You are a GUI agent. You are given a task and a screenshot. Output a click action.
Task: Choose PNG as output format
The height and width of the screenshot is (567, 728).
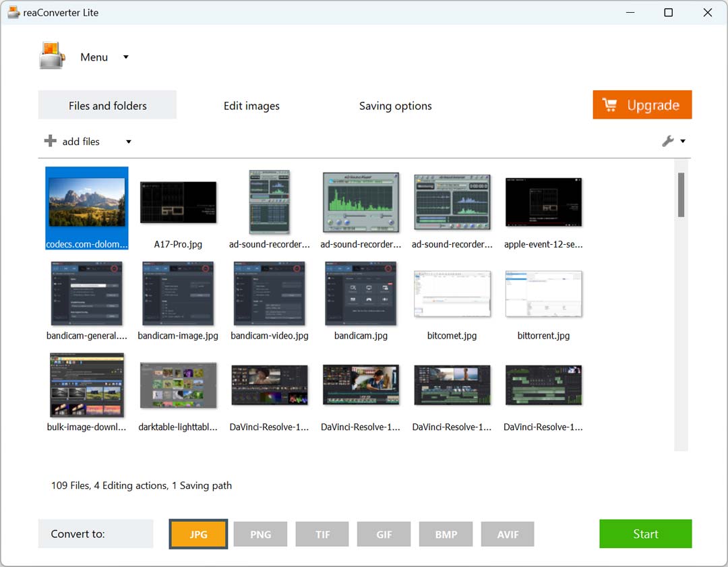pos(260,534)
